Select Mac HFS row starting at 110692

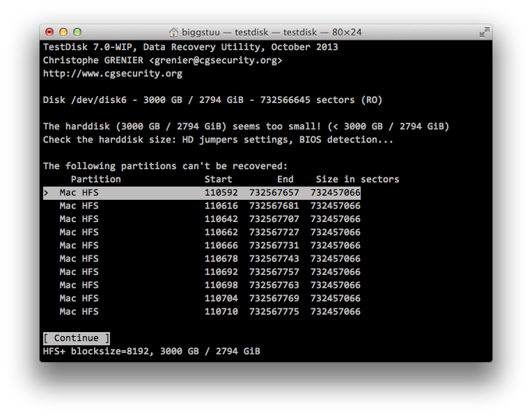tap(201, 272)
